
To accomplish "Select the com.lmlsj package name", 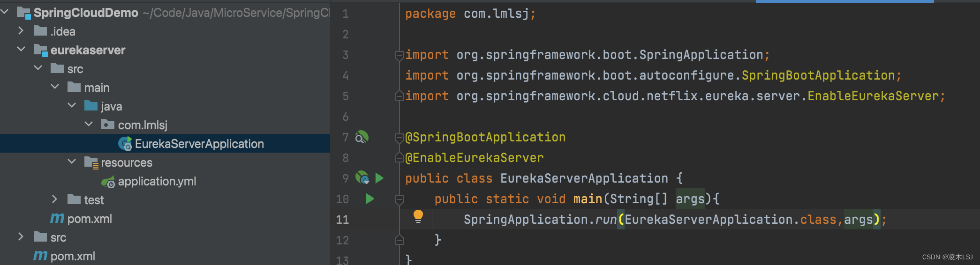I will pos(143,125).
